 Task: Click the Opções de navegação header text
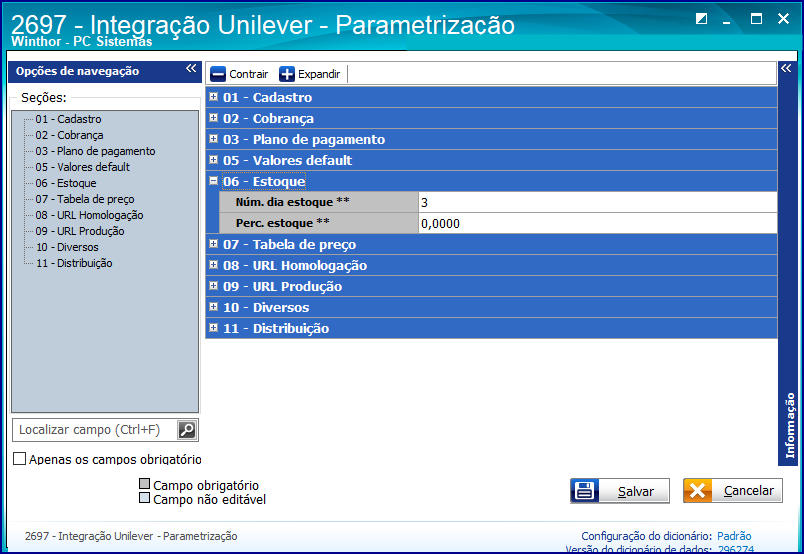pos(77,71)
